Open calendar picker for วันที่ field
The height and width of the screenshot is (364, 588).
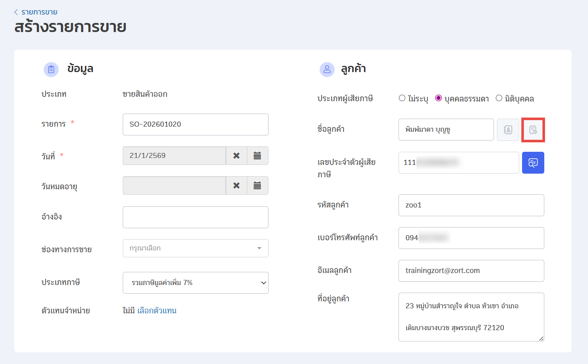[x=257, y=156]
